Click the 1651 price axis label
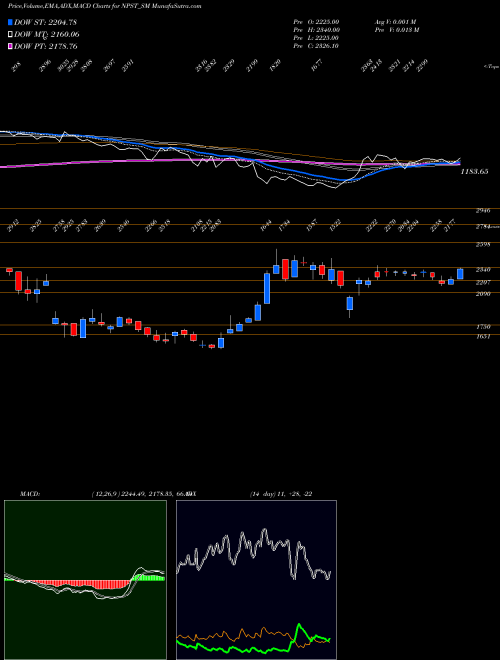Viewport: 500px width, 660px height. (x=483, y=337)
